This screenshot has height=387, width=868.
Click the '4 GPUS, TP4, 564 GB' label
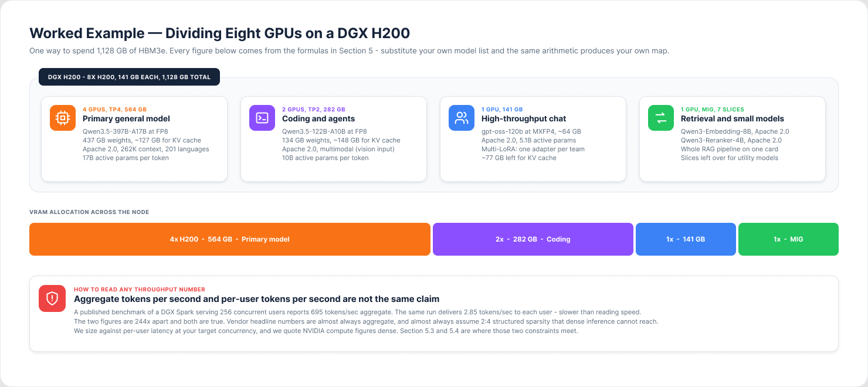(114, 110)
